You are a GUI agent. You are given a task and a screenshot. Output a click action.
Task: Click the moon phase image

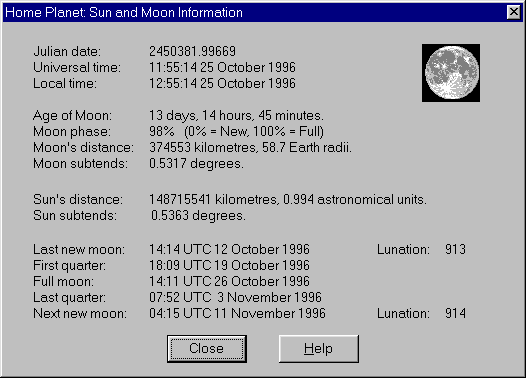pyautogui.click(x=451, y=73)
